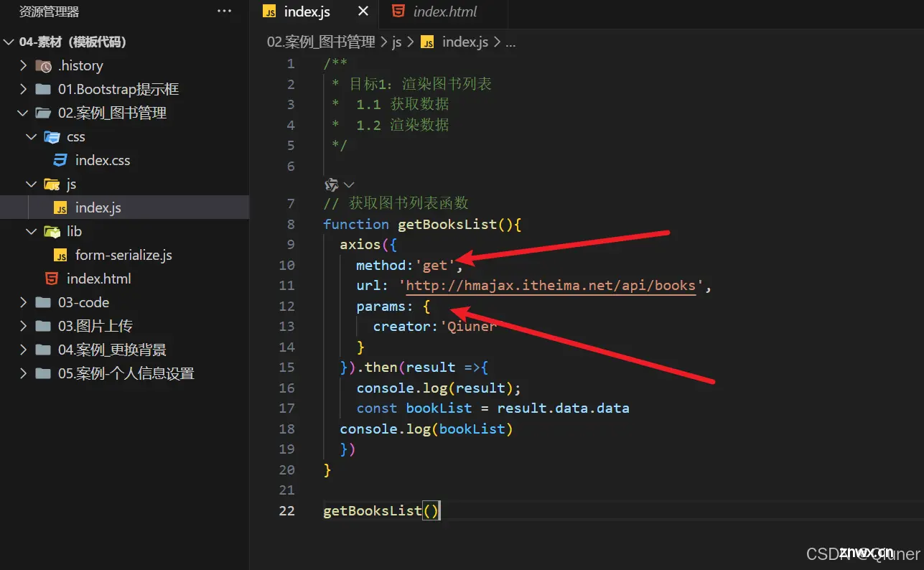Click the 资源管理器 panel title
Screen dimensions: 924x570
pyautogui.click(x=49, y=11)
